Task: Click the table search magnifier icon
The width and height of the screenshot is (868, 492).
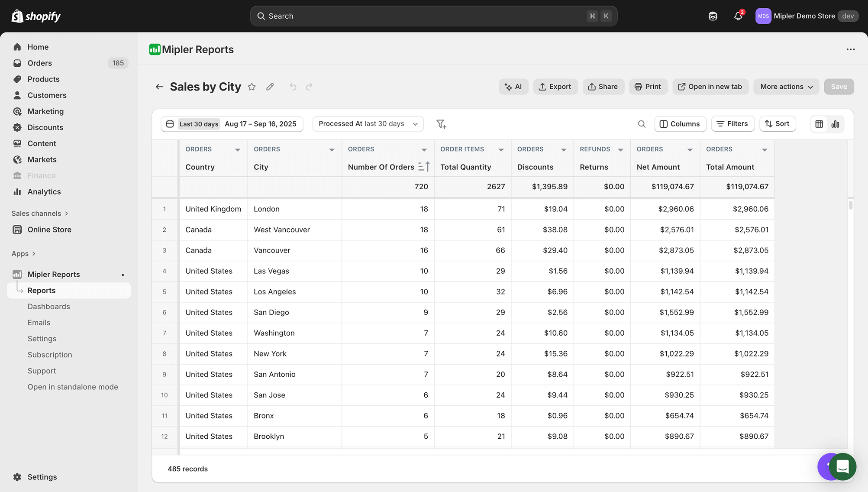Action: point(642,124)
